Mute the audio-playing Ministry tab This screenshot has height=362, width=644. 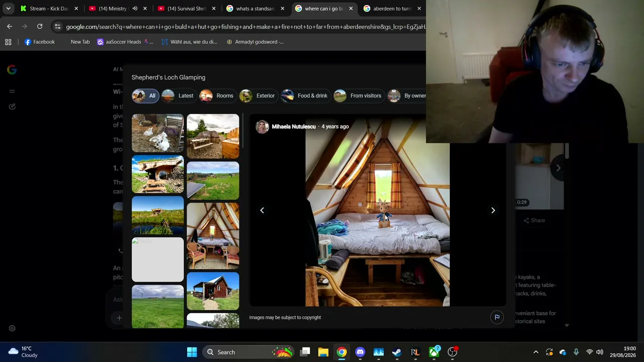[135, 9]
